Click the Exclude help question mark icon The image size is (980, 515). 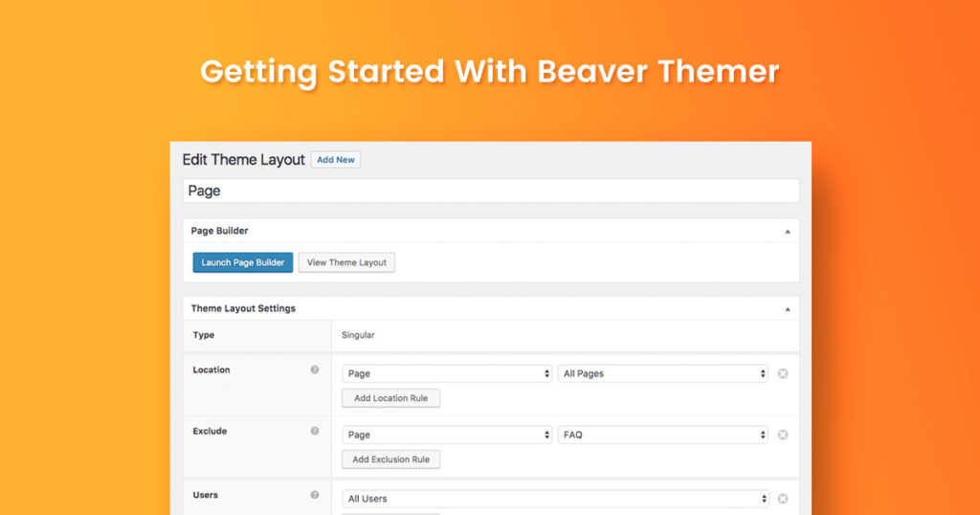pyautogui.click(x=314, y=432)
